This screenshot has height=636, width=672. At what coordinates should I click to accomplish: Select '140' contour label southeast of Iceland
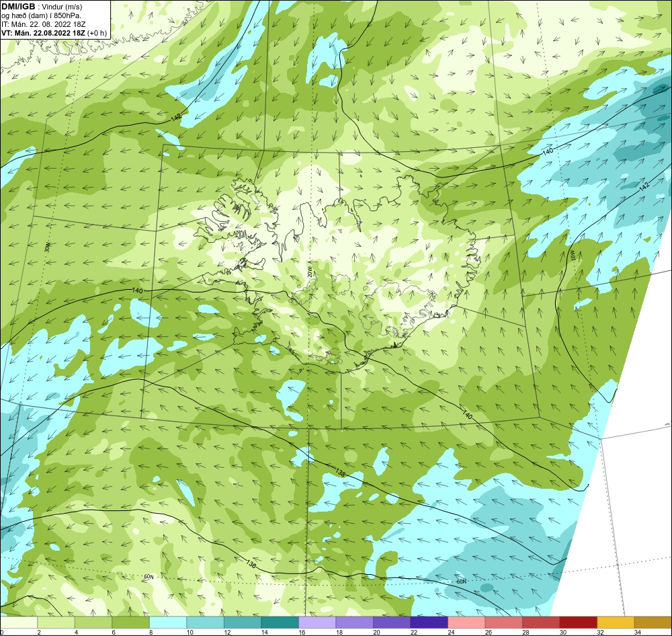467,414
